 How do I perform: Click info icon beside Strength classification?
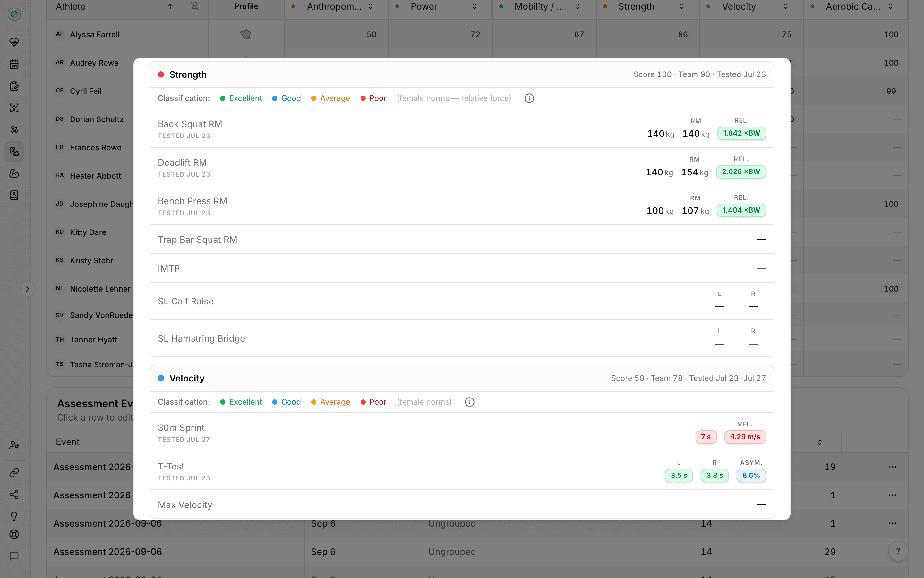(529, 98)
